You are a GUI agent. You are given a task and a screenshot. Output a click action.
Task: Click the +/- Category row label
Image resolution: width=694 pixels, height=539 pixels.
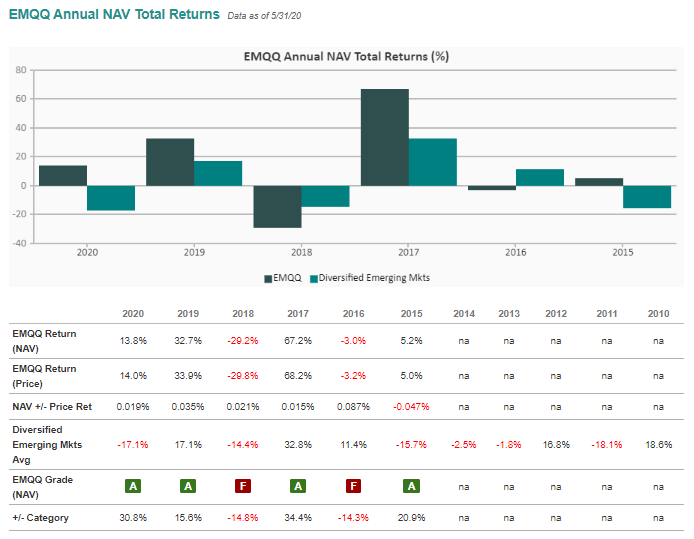(x=40, y=517)
